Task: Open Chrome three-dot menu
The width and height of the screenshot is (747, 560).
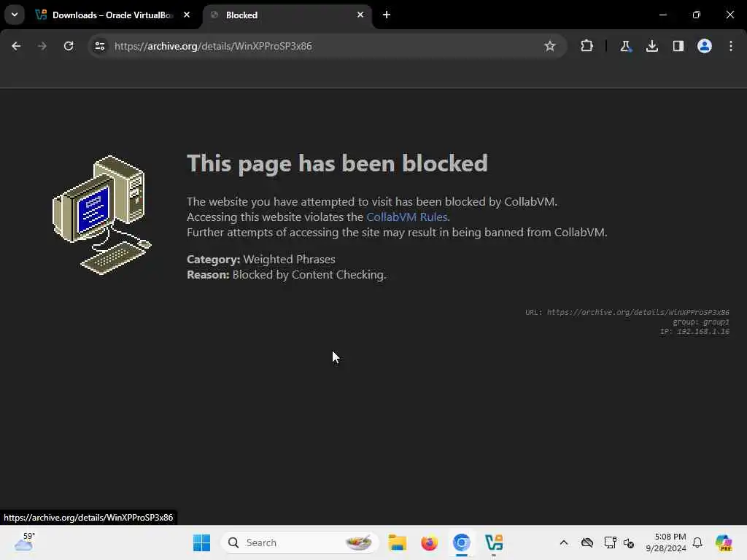Action: 731,46
